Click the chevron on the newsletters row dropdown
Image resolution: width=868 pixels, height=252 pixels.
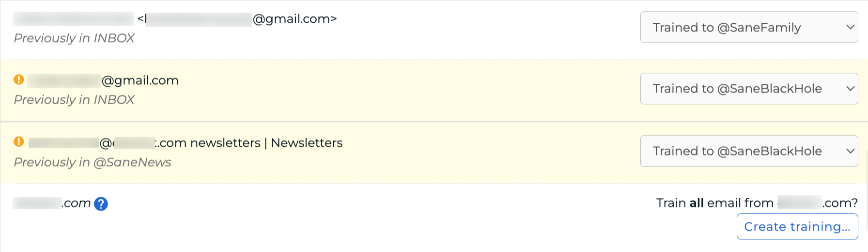[x=850, y=151]
